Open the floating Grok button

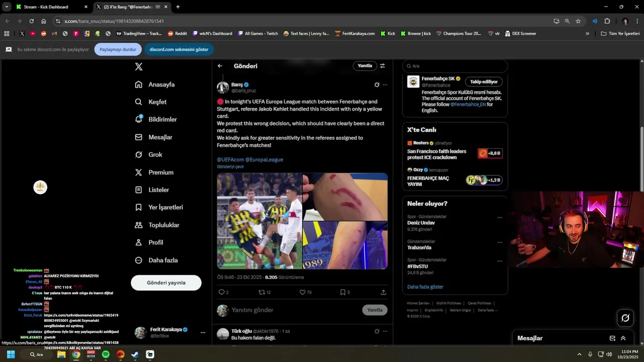pos(625,318)
